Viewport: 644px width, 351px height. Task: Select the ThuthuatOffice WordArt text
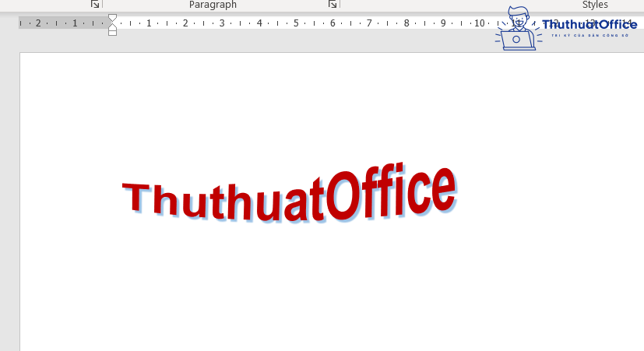tap(289, 193)
